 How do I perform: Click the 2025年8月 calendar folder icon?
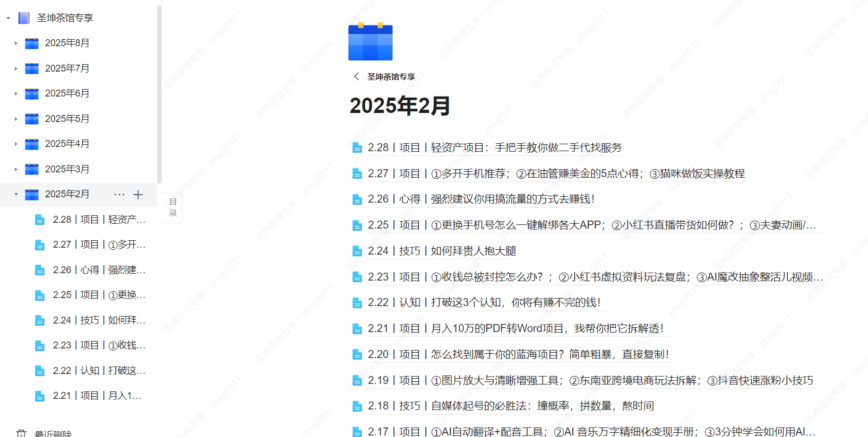(x=32, y=43)
